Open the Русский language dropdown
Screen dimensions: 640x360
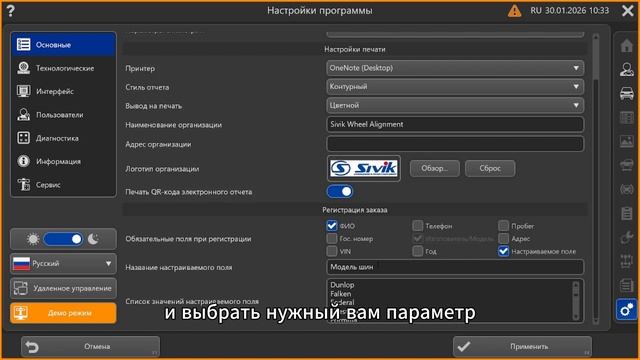(x=63, y=264)
